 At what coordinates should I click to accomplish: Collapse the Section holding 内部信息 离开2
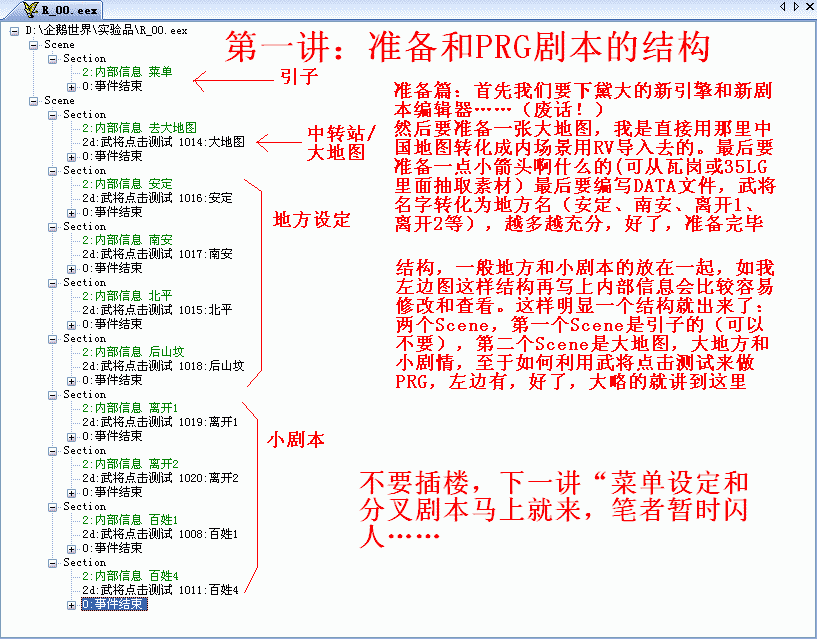53,451
